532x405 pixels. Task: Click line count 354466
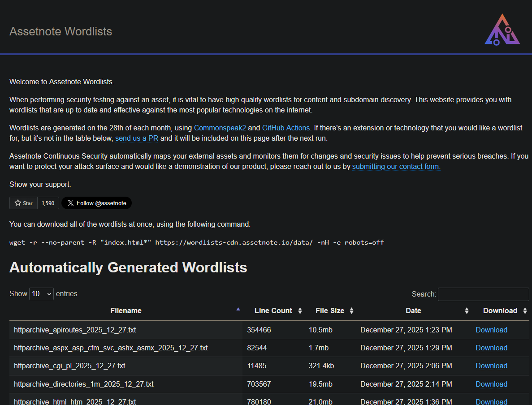click(x=259, y=330)
